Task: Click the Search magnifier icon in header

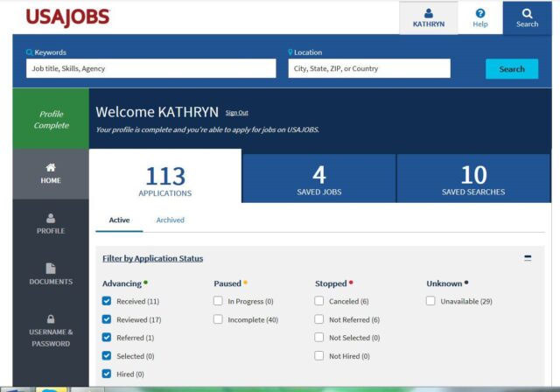Action: (527, 13)
